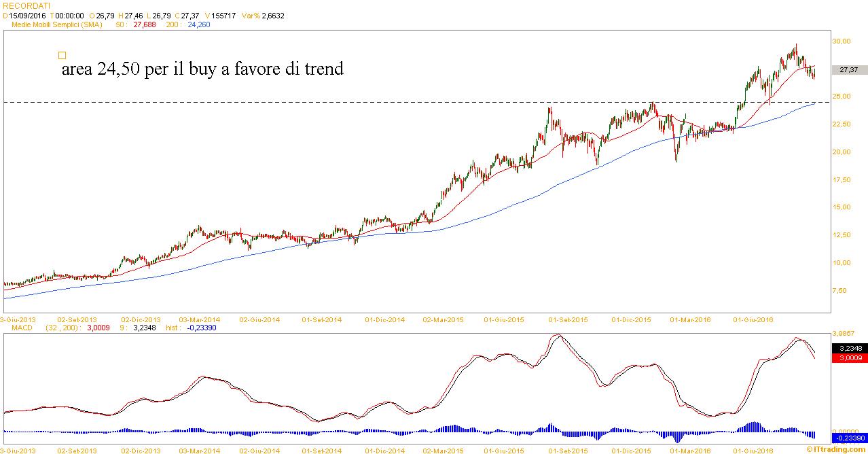Click the black current price tag 27,37

848,70
